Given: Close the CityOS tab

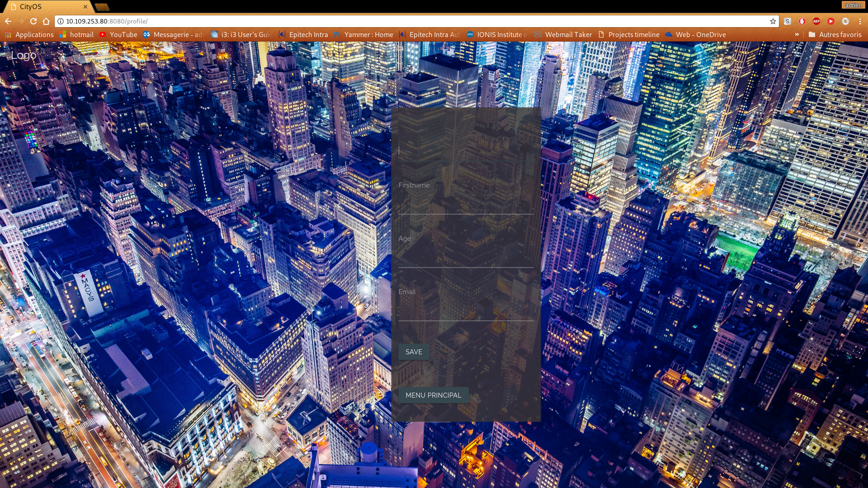Looking at the screenshot, I should pyautogui.click(x=85, y=7).
